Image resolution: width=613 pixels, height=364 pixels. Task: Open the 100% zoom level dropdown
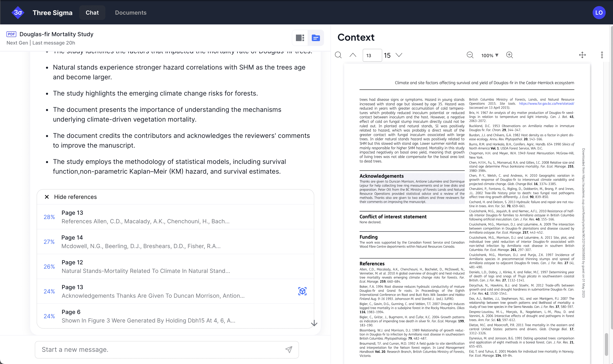(490, 56)
